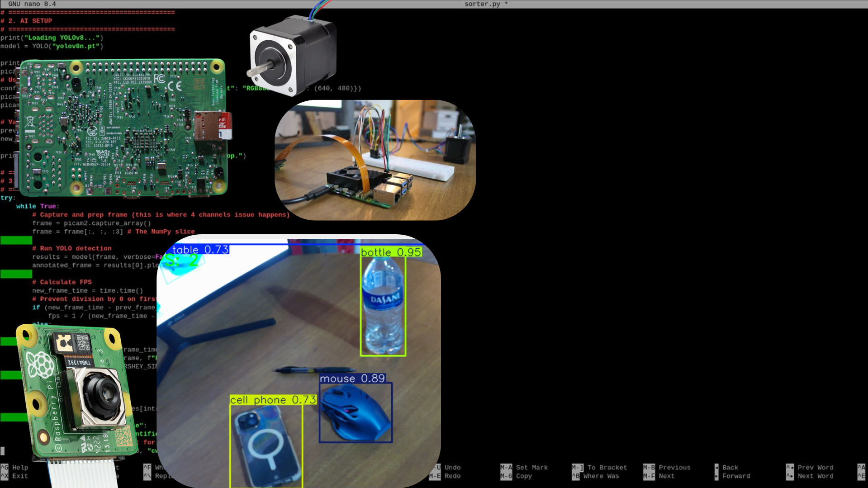The height and width of the screenshot is (488, 868).
Task: Click the '# Run YOLO detection' comment
Action: click(x=72, y=248)
